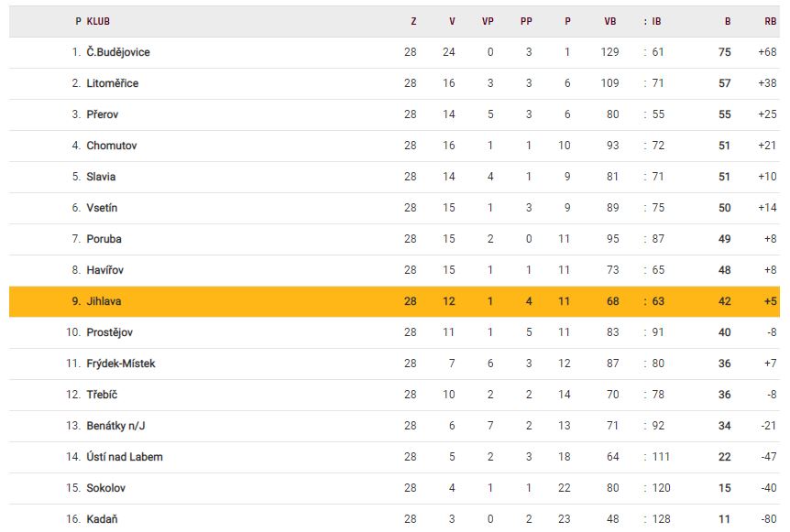The image size is (790, 532).
Task: Open Poruba team details
Action: pyautogui.click(x=104, y=239)
